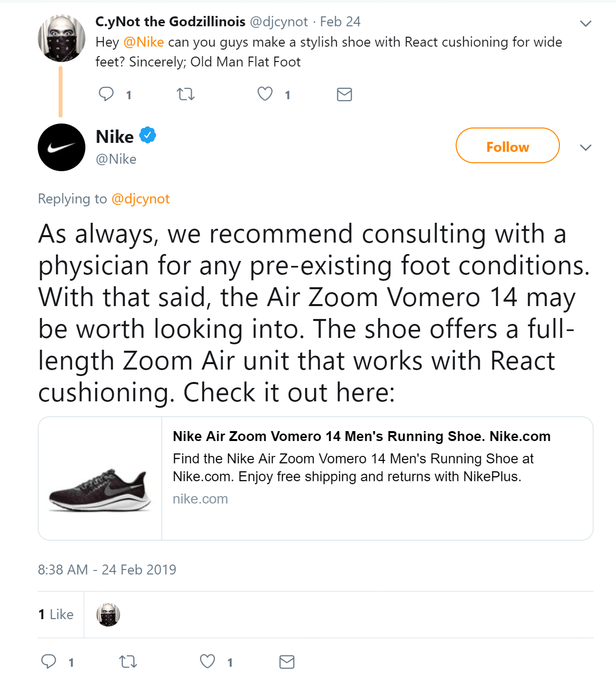Open Nike's black swoosh profile picture

pos(62,147)
